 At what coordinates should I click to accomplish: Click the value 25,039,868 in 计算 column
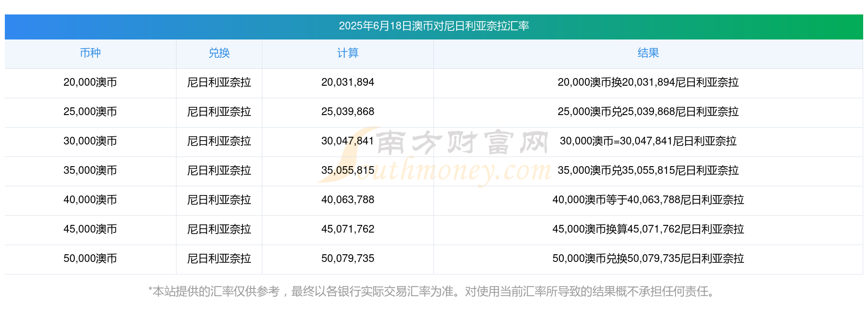(348, 112)
